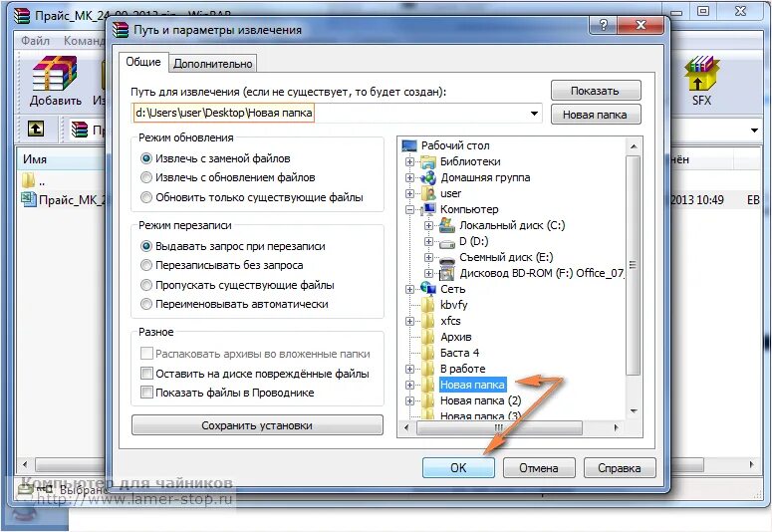Image resolution: width=772 pixels, height=532 pixels.
Task: Select 'Извлечь с обновлением файлов' option
Action: [x=146, y=177]
